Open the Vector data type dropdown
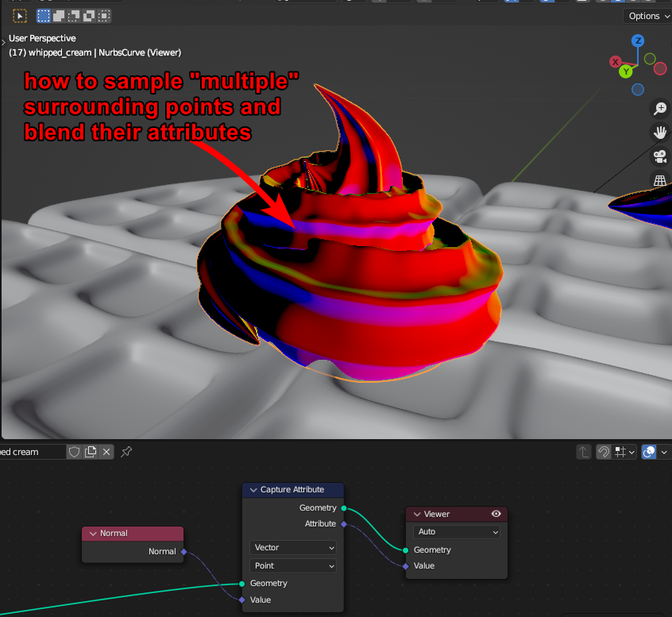672x617 pixels. pyautogui.click(x=293, y=548)
